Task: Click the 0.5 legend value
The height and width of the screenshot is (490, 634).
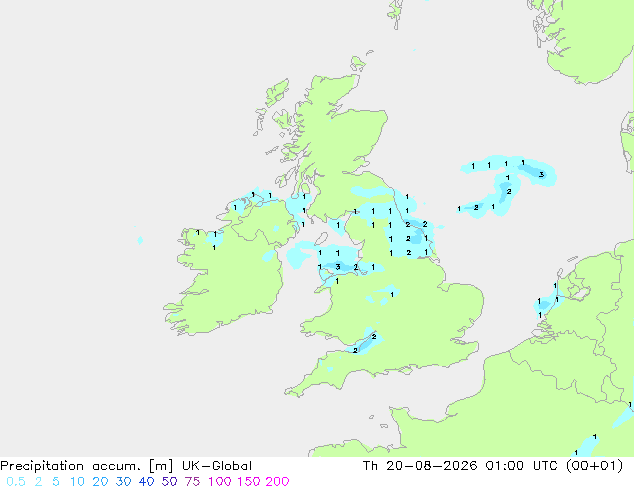Action: tap(16, 482)
